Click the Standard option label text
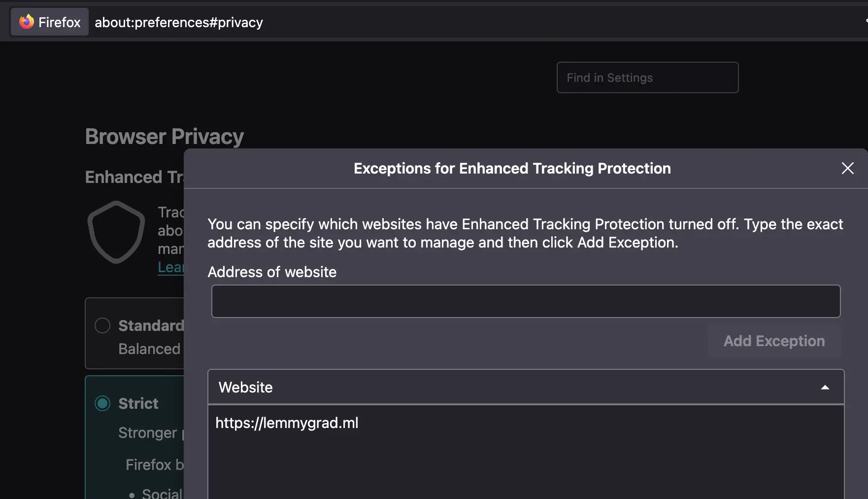 [151, 325]
